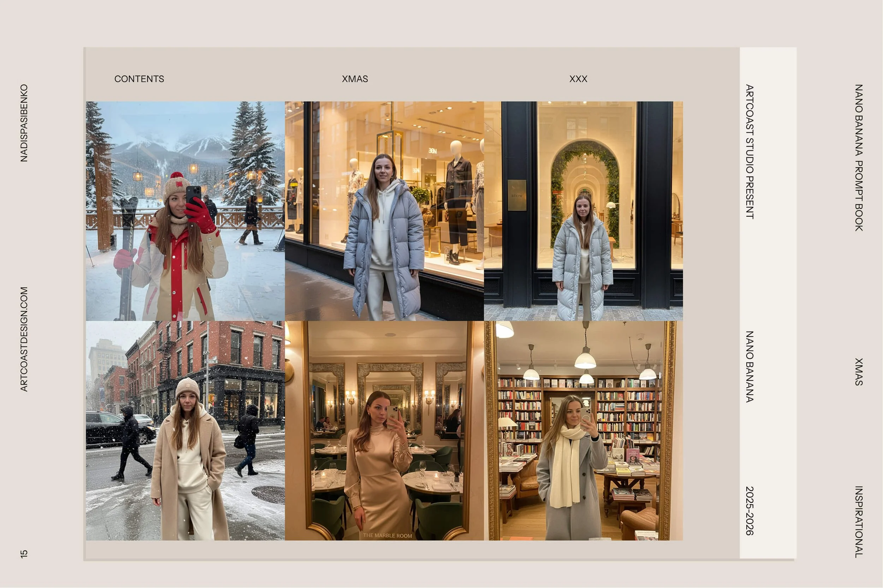Select the XXX column heading

(579, 79)
